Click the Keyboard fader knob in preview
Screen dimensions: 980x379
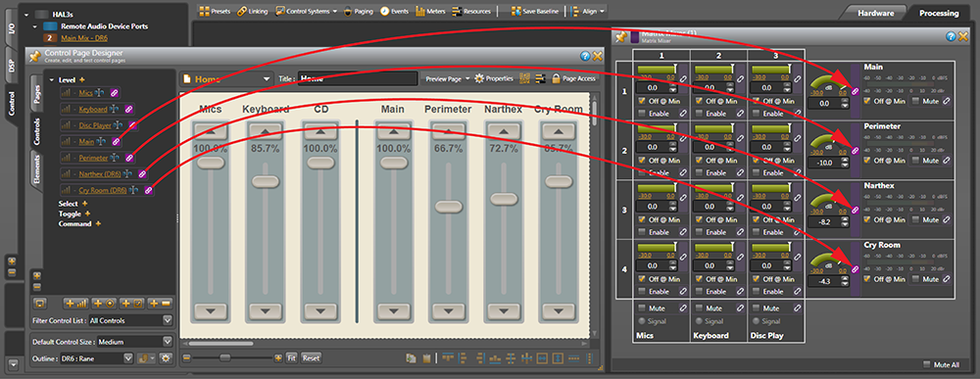click(266, 182)
